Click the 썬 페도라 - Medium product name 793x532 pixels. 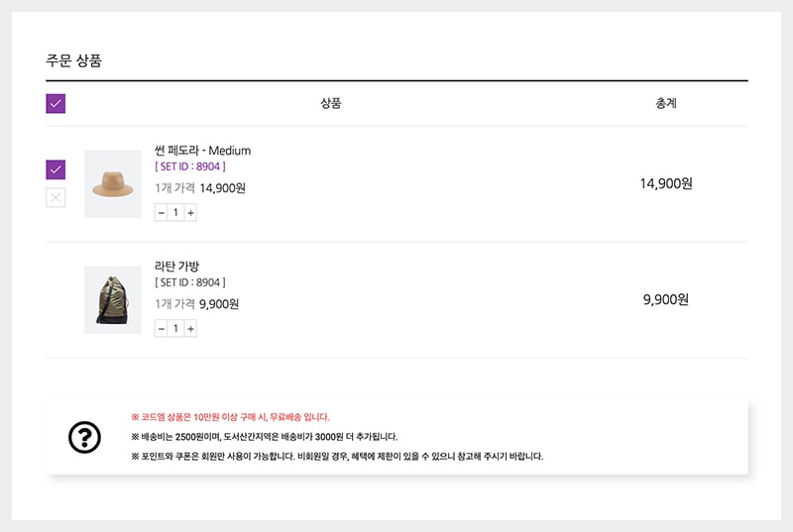point(202,151)
